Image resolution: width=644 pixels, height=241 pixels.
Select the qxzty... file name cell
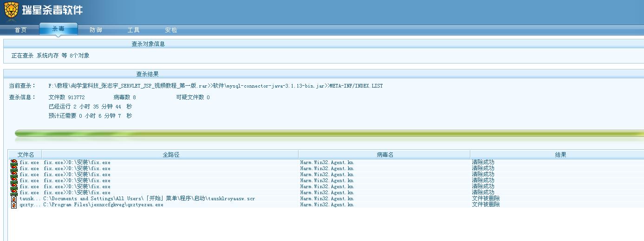click(x=30, y=205)
